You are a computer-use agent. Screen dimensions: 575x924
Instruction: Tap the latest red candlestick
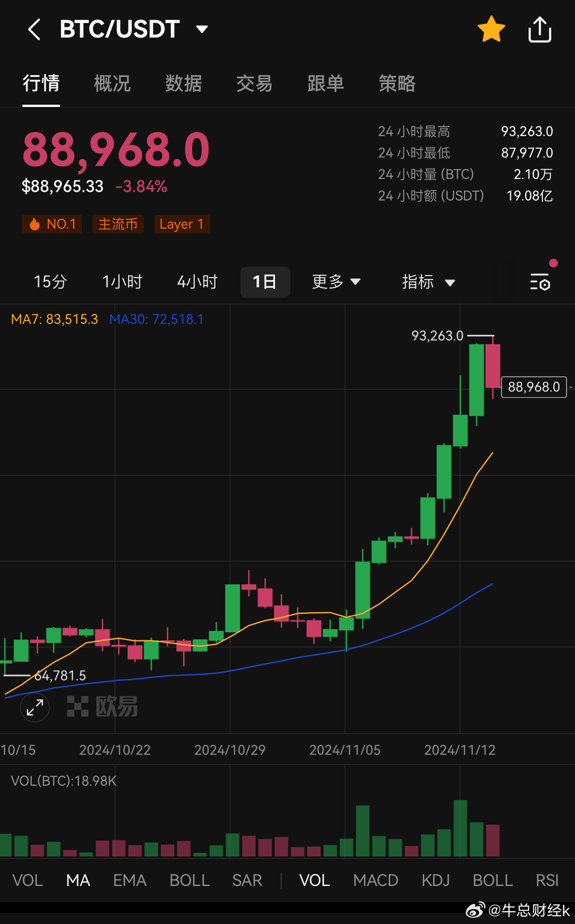(x=493, y=366)
